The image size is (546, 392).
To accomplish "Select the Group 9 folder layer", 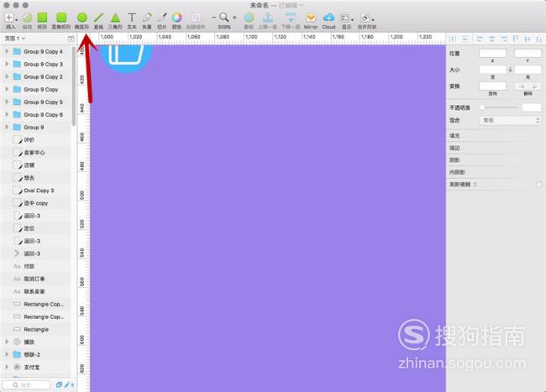I will click(x=36, y=128).
